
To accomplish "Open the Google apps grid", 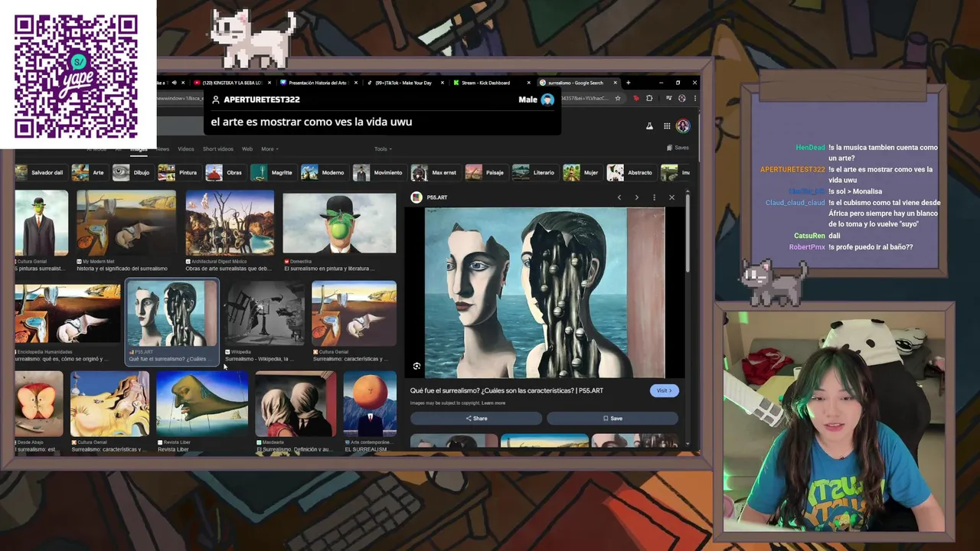I will (667, 126).
